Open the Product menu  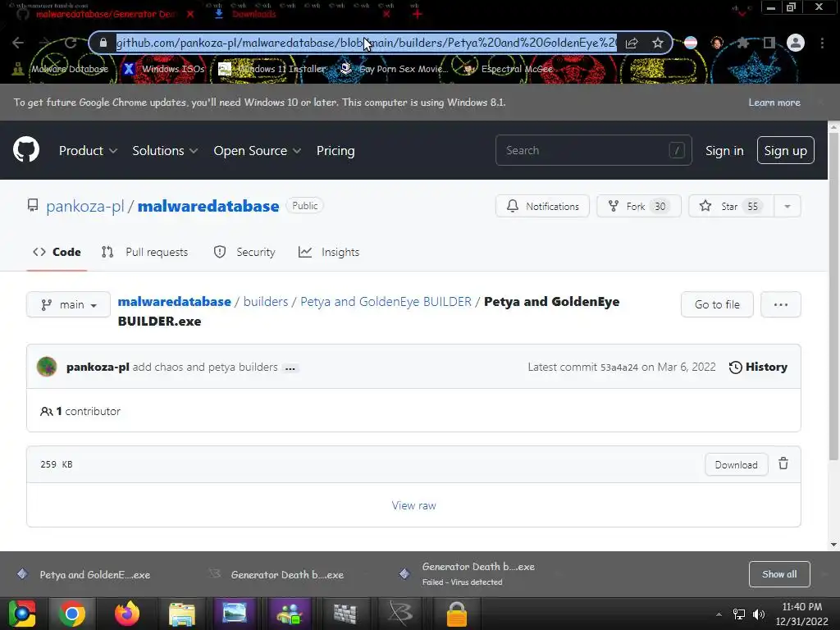coord(88,151)
